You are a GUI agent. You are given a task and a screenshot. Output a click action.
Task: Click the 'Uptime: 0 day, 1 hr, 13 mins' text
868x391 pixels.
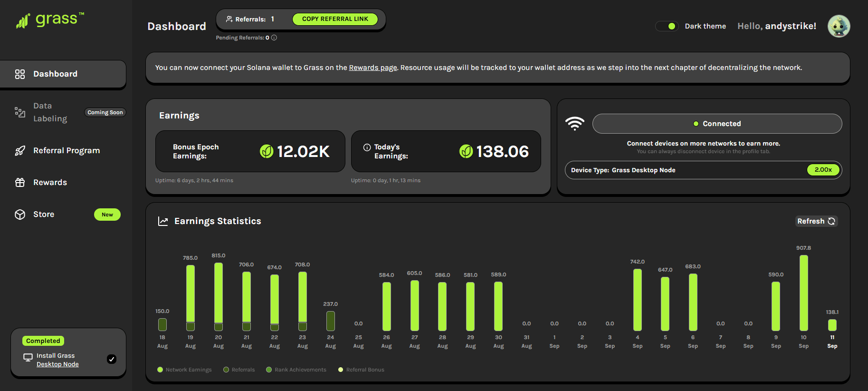coord(386,180)
